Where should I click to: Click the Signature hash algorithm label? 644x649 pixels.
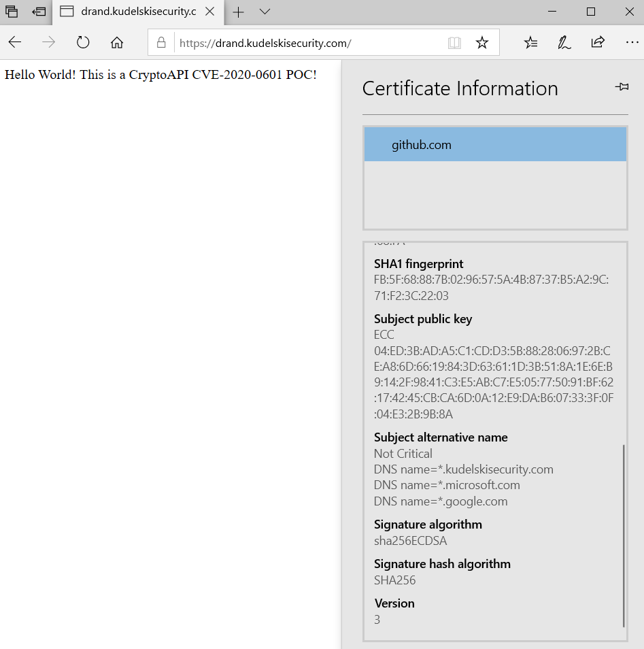[442, 564]
